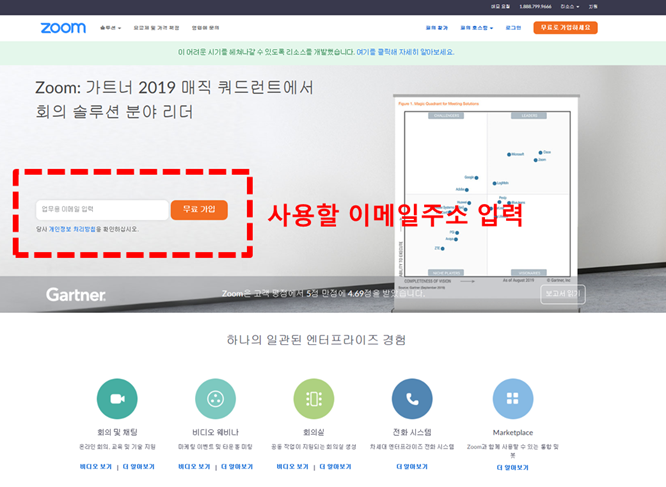
Task: Click 비디오 보기 under 회의 및 채팅
Action: tap(96, 467)
